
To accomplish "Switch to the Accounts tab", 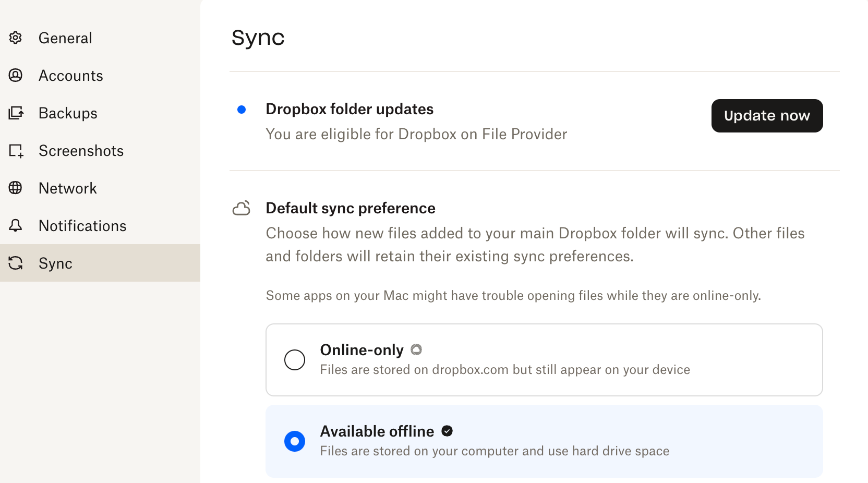I will (100, 75).
